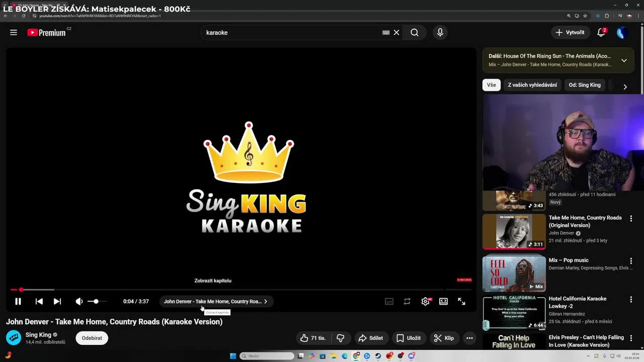Click the Vytvořit create button
The image size is (644, 362).
click(x=570, y=33)
